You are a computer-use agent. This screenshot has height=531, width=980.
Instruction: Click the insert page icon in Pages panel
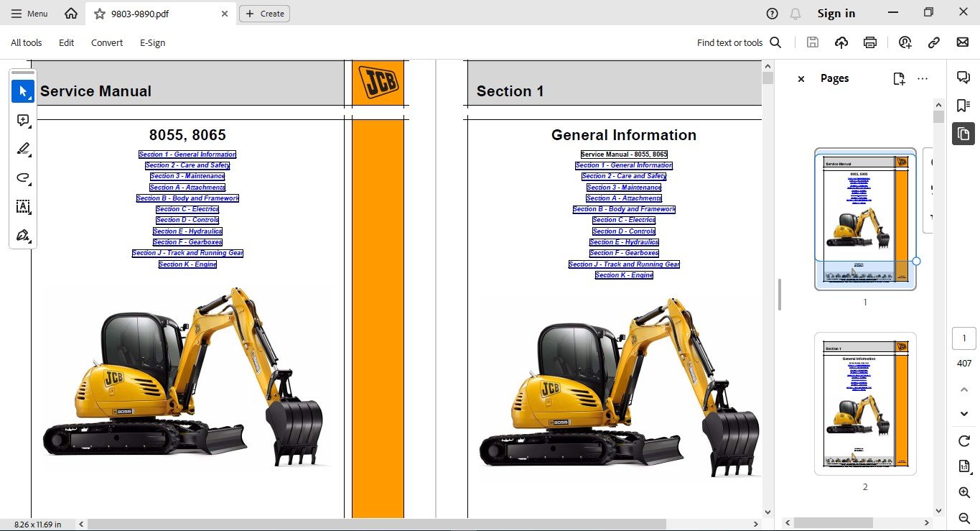tap(899, 79)
